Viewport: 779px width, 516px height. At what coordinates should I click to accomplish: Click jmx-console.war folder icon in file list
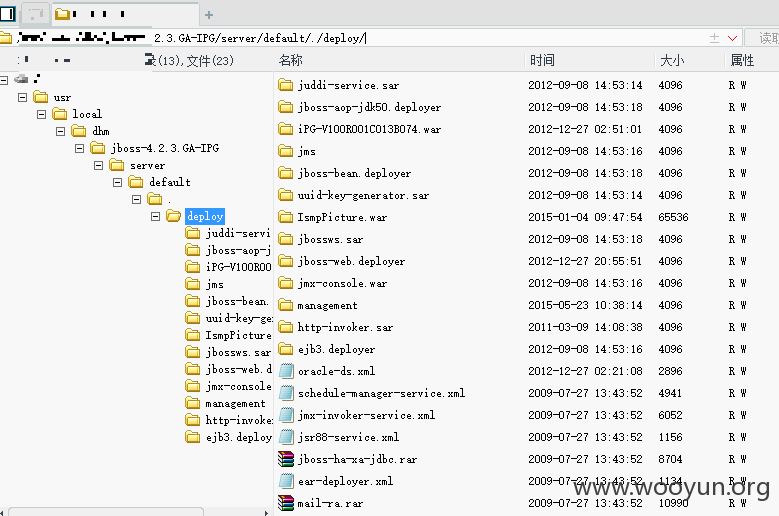tap(286, 283)
